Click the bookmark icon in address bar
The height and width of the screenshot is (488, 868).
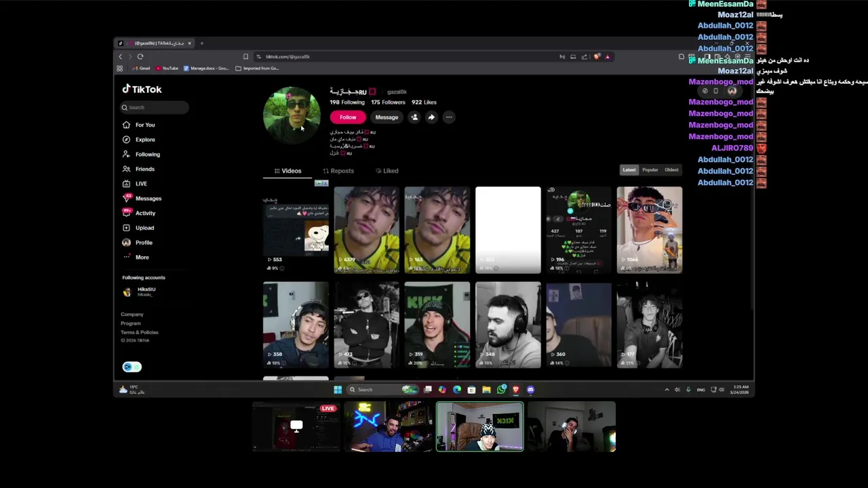(245, 57)
